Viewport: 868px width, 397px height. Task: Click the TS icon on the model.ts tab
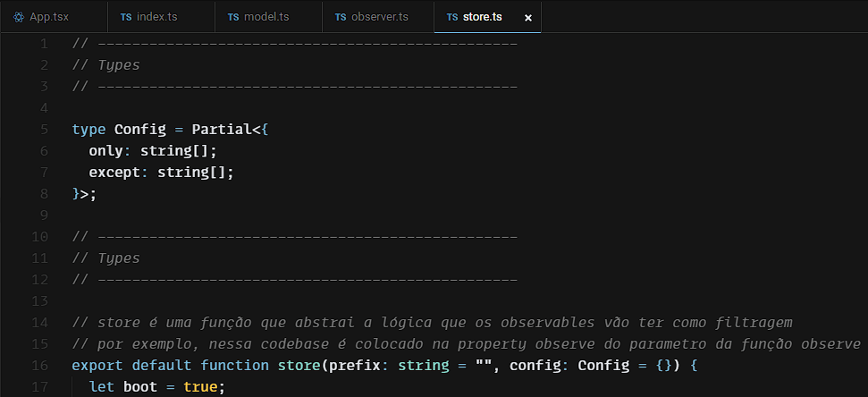coord(233,17)
